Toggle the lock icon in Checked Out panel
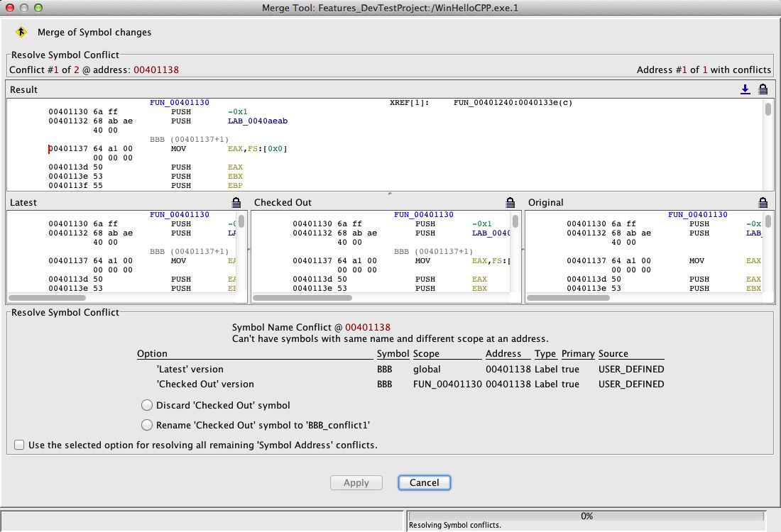Viewport: 781px width, 532px height. point(510,202)
